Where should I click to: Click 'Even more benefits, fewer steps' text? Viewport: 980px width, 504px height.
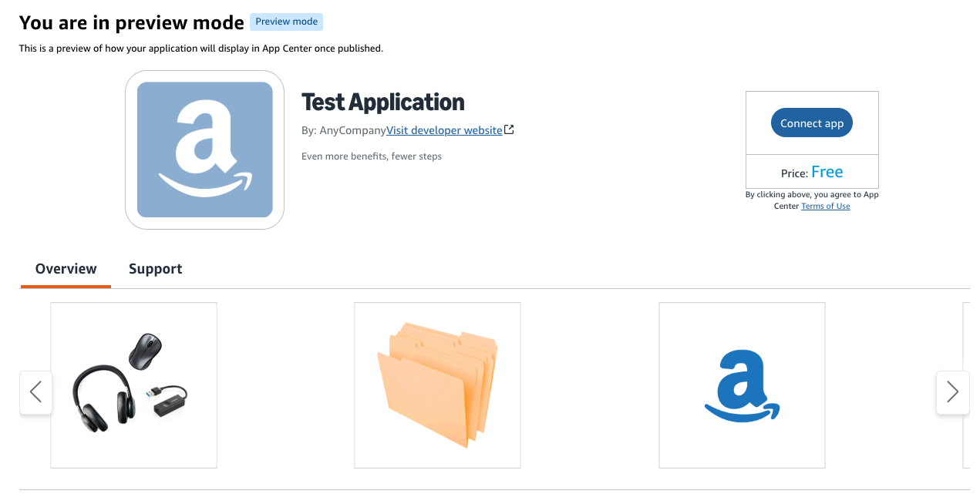point(372,156)
